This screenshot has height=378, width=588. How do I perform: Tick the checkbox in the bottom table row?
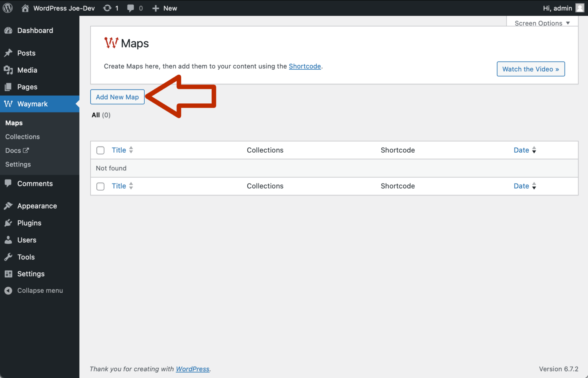[x=100, y=186]
